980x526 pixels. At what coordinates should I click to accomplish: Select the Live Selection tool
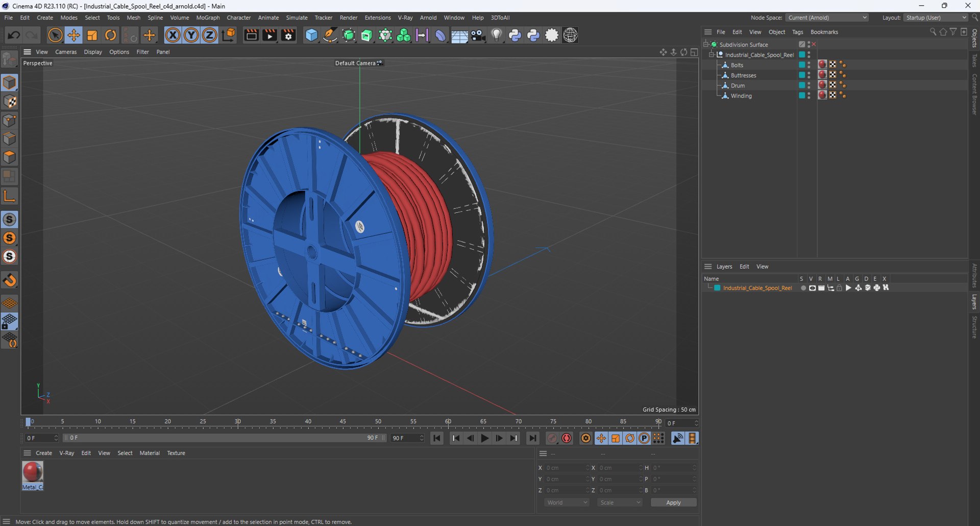(55, 35)
